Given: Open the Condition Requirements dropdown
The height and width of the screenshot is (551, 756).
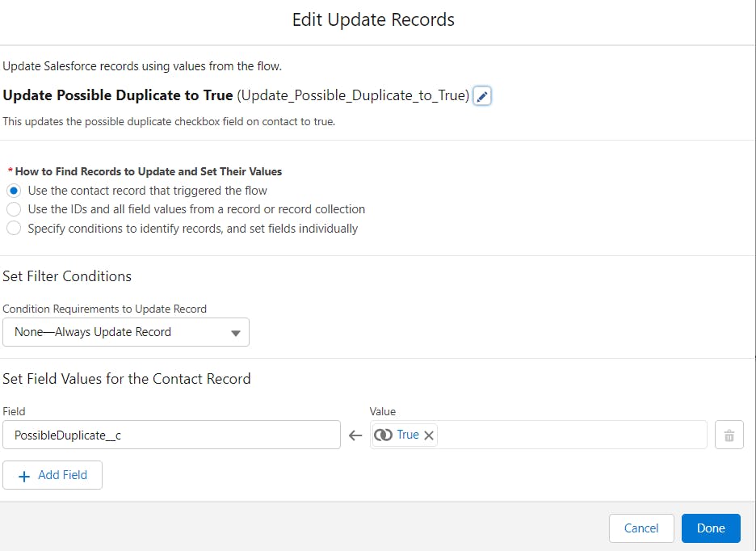Looking at the screenshot, I should click(x=126, y=332).
